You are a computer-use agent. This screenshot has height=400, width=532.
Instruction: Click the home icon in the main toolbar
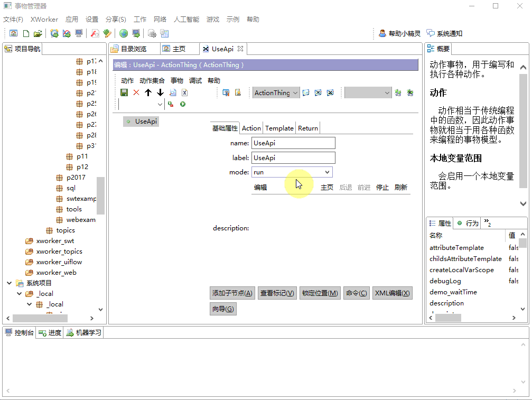[13, 33]
